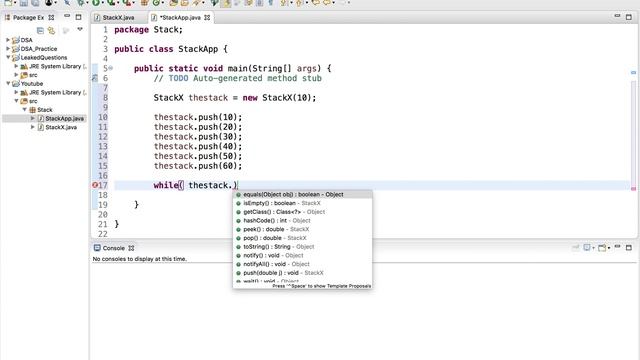Click the Run External Tools toolbar icon
Screen dimensions: 640x360
pyautogui.click(x=127, y=2)
